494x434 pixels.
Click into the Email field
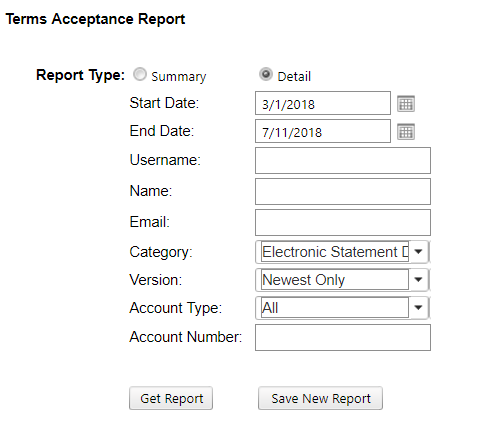343,223
